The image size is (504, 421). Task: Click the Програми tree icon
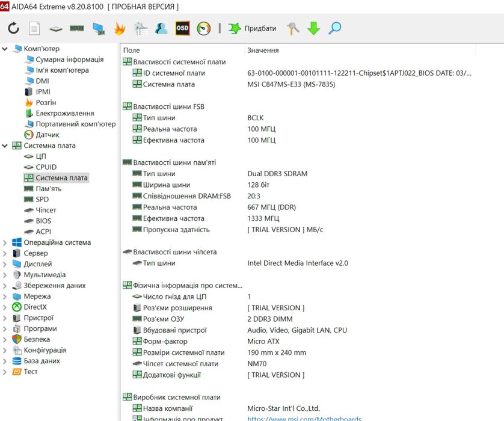tap(17, 329)
